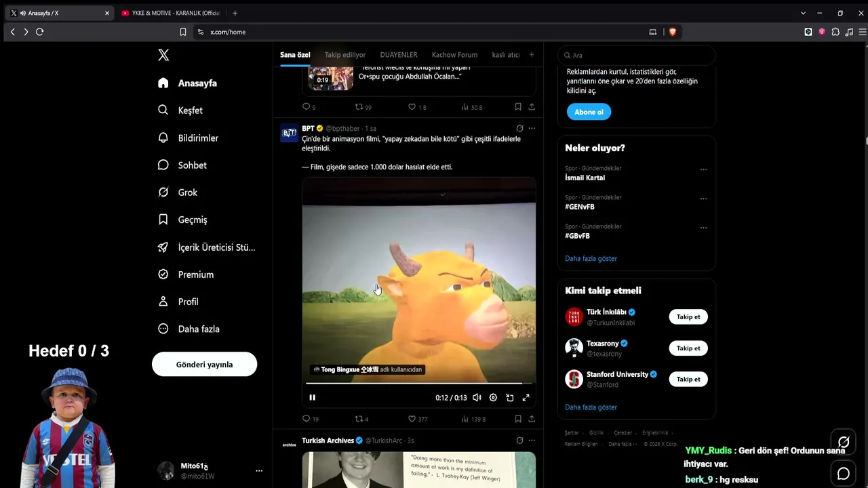The image size is (868, 488).
Task: Switch to kaslı atıcı tab
Action: pos(505,55)
